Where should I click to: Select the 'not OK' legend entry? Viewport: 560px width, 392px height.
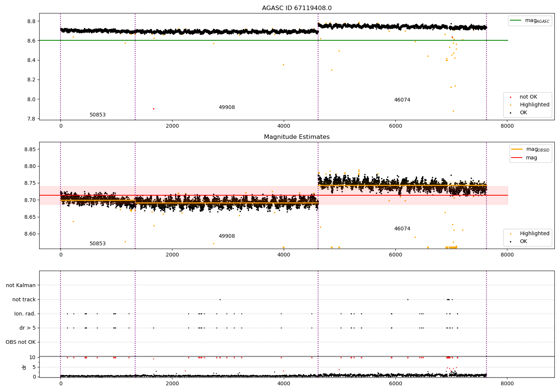pos(528,97)
